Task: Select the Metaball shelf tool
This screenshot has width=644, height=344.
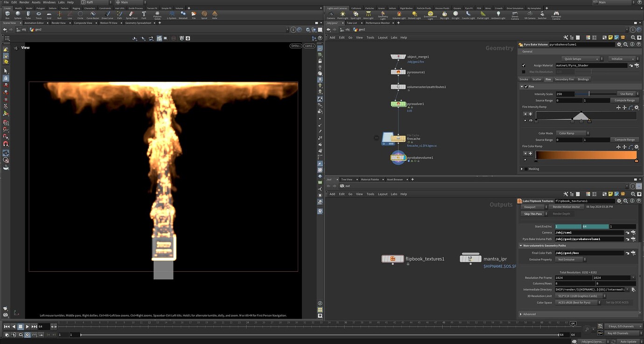Action: coord(183,15)
